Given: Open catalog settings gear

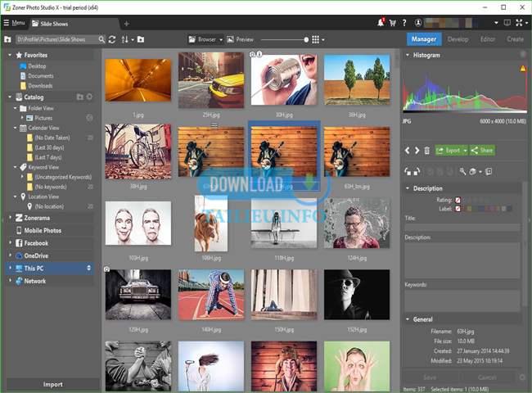Looking at the screenshot, I should (89, 97).
